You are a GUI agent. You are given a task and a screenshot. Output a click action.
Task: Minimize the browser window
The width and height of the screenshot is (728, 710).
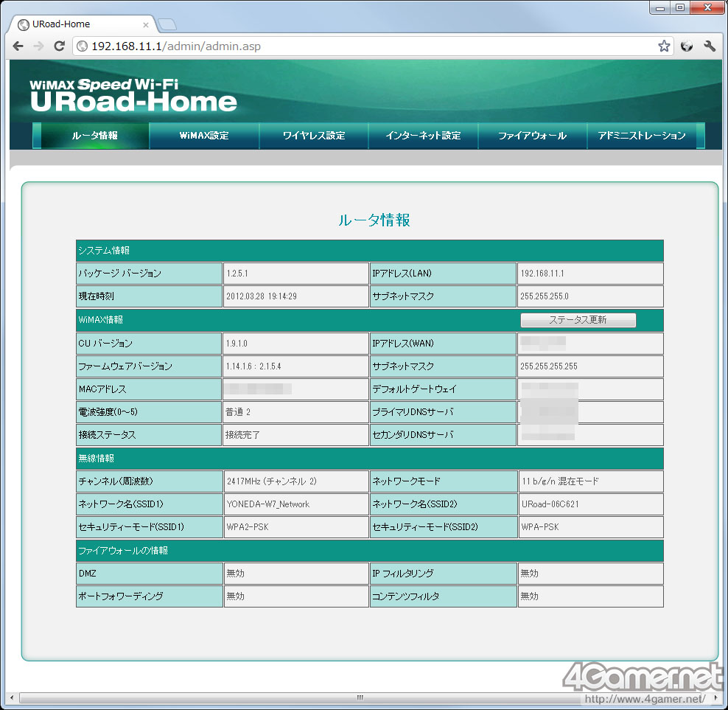tap(659, 7)
